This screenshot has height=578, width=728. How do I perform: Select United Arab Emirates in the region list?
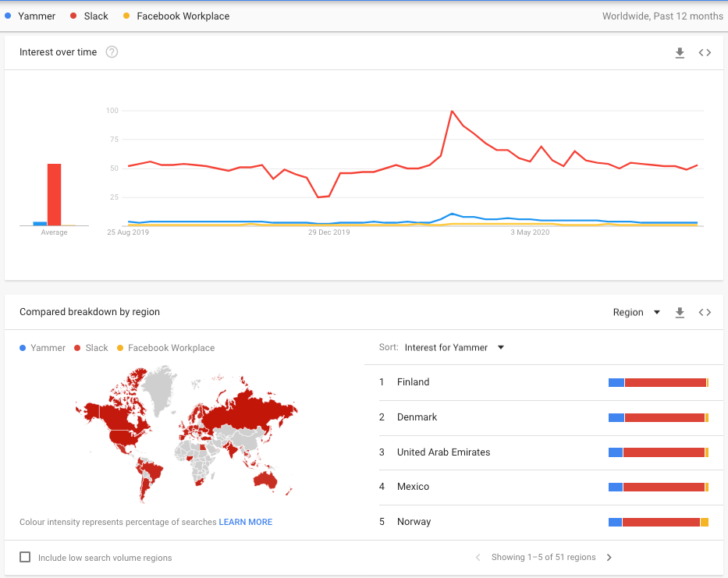[443, 452]
